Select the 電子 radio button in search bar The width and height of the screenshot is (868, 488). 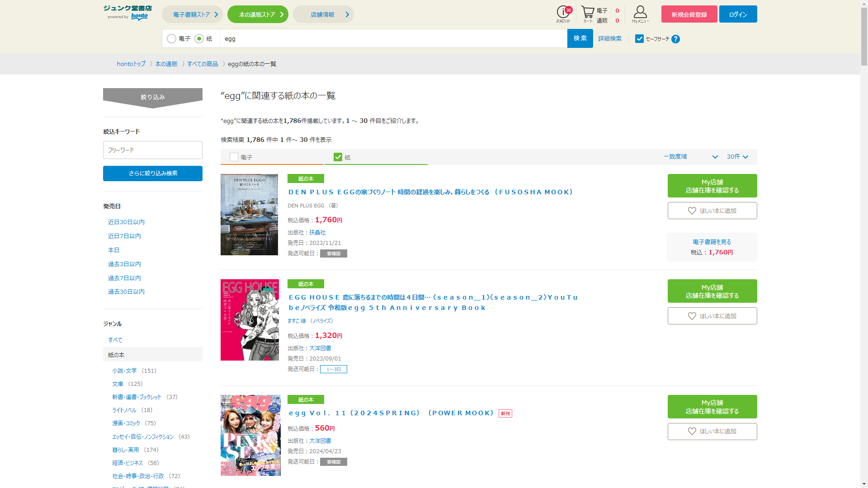172,39
